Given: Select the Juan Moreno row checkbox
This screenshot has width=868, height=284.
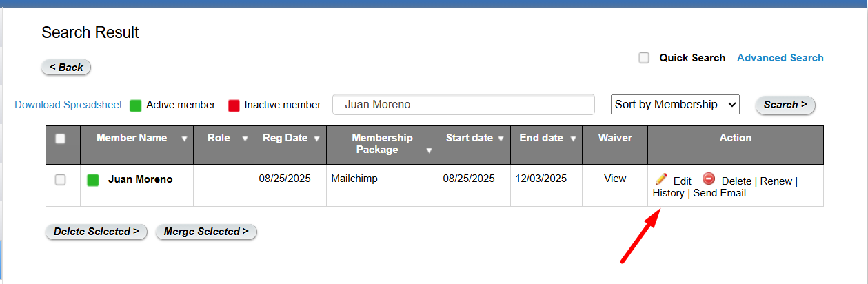Looking at the screenshot, I should point(61,180).
